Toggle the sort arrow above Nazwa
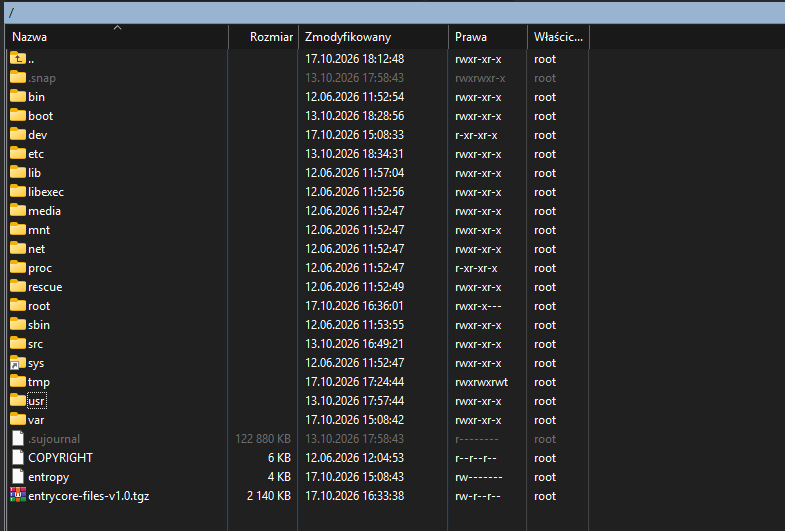 pos(117,28)
